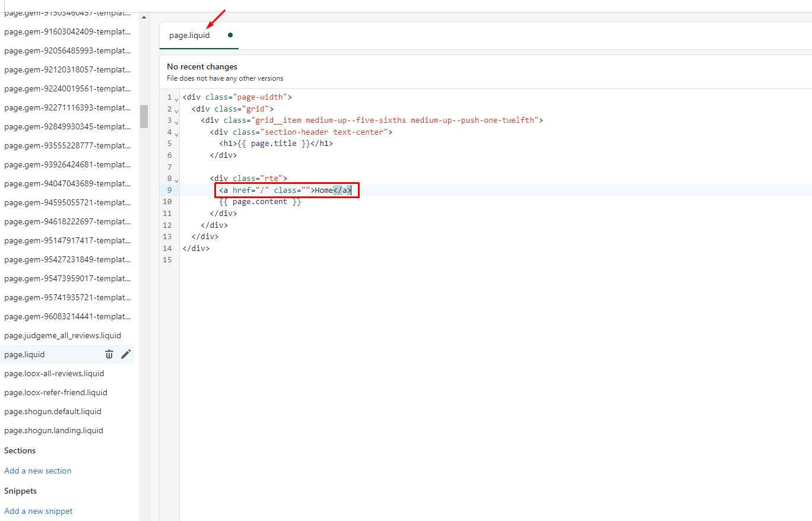
Task: Collapse code fold arrow on line 4
Action: 176,134
